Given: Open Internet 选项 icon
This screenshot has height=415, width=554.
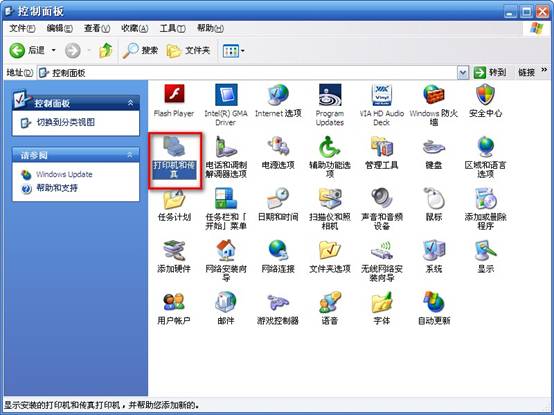Looking at the screenshot, I should point(278,101).
